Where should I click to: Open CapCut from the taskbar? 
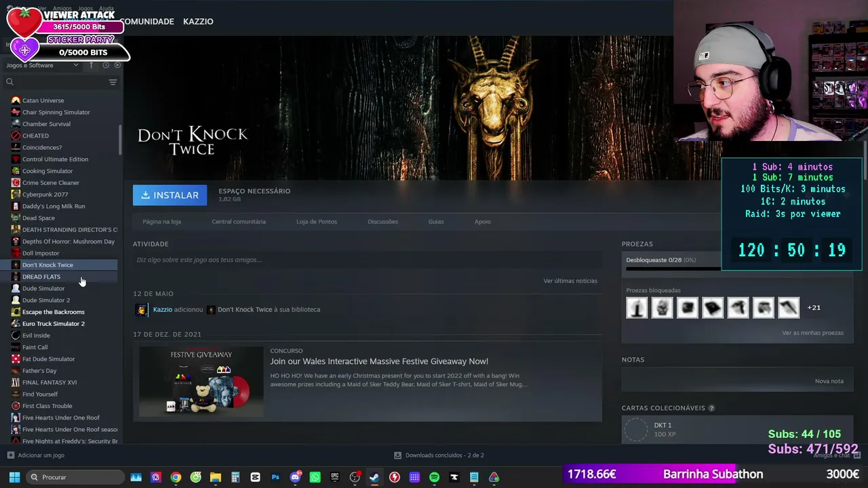click(x=256, y=477)
